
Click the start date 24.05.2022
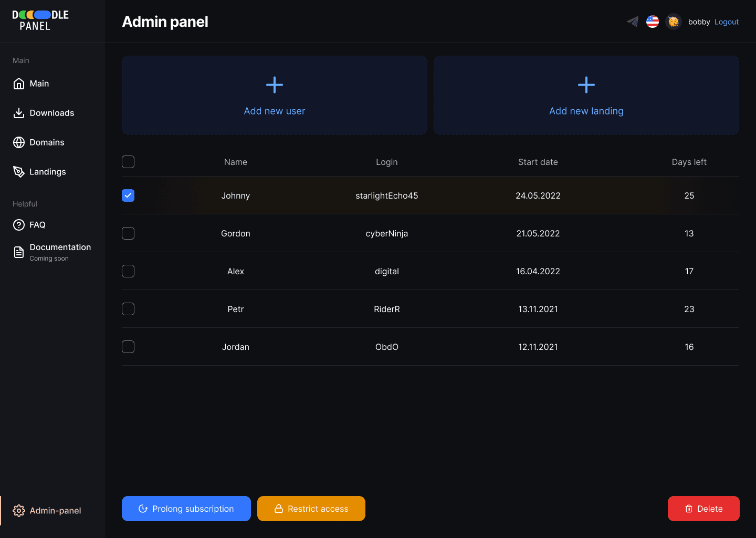538,195
